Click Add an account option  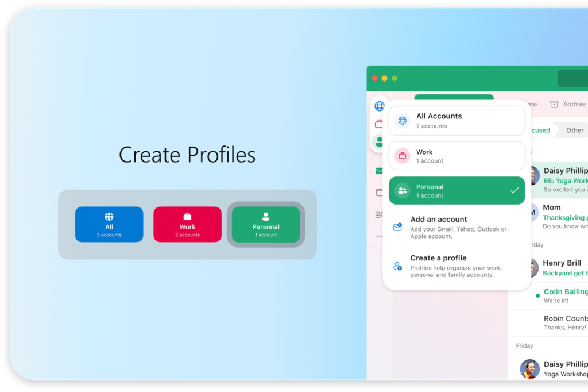click(457, 227)
